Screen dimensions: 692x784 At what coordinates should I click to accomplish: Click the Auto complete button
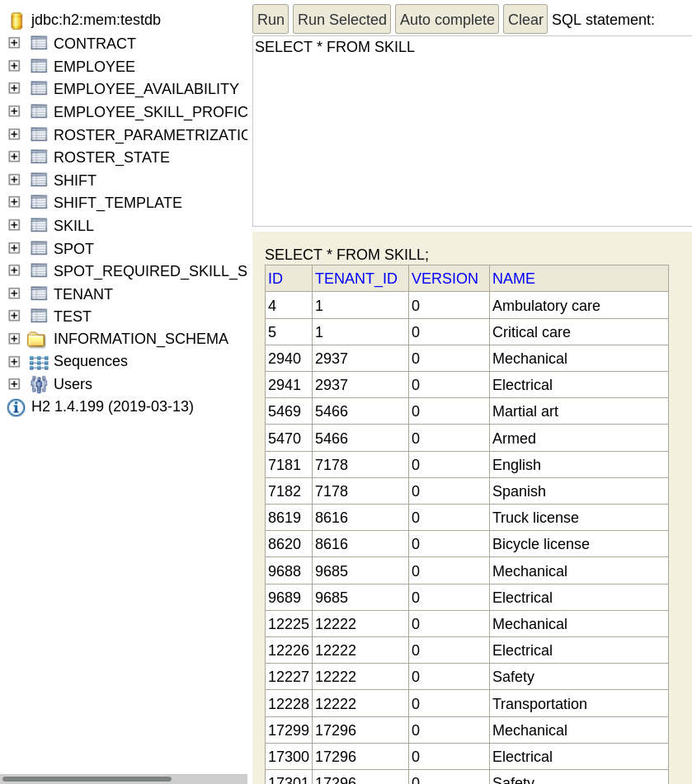pyautogui.click(x=446, y=20)
